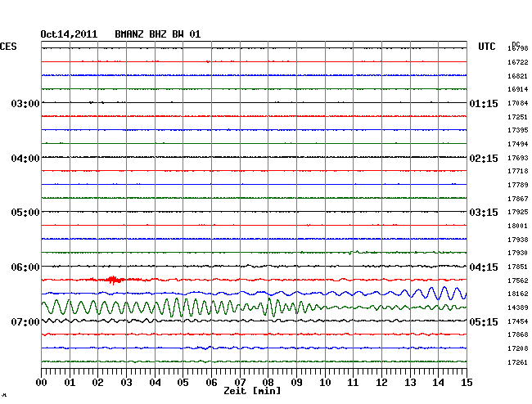This screenshot has height=404, width=532.
Task: Click the DC offset value 17851
Action: point(518,267)
